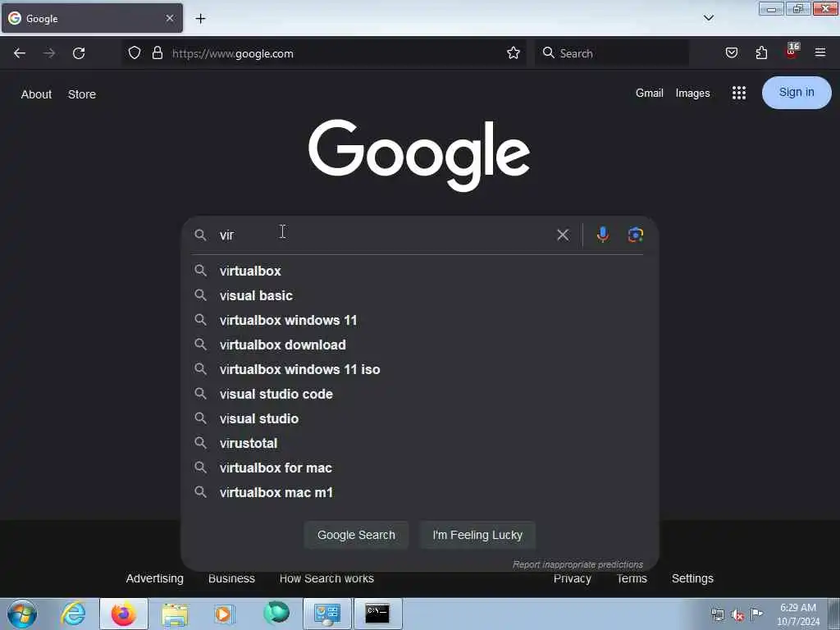Focus the Google search box containing "vir"
The height and width of the screenshot is (630, 840).
click(383, 235)
